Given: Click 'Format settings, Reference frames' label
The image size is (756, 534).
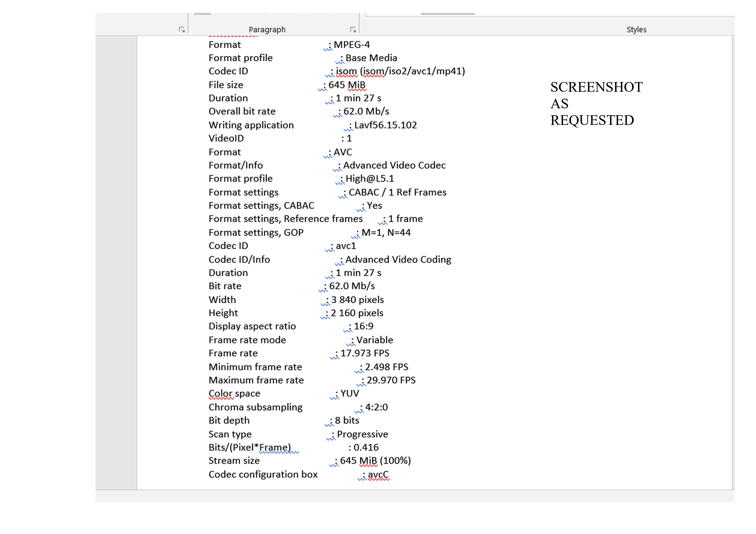Looking at the screenshot, I should [286, 219].
